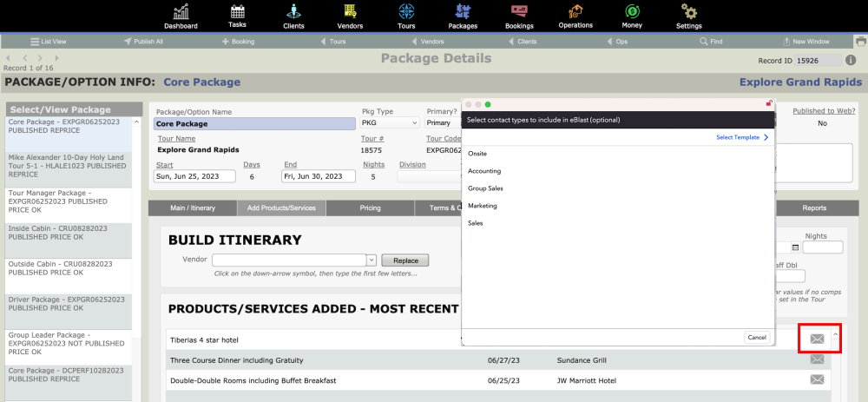Select Inside Cabin package
The image size is (868, 402).
tap(69, 241)
